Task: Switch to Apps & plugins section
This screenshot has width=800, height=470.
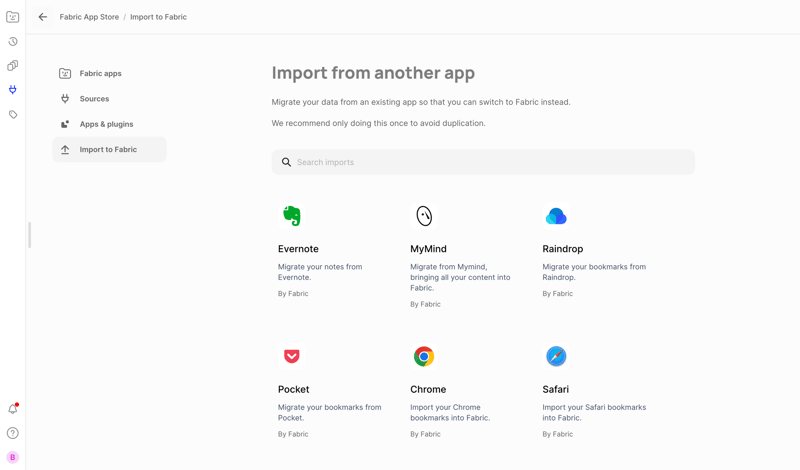Action: point(106,124)
